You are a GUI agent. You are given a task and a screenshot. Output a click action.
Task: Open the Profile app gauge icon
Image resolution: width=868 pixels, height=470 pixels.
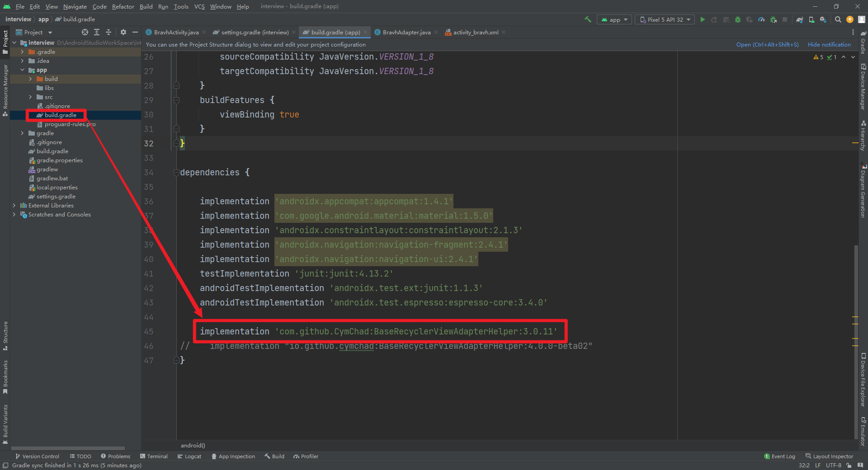[761, 19]
